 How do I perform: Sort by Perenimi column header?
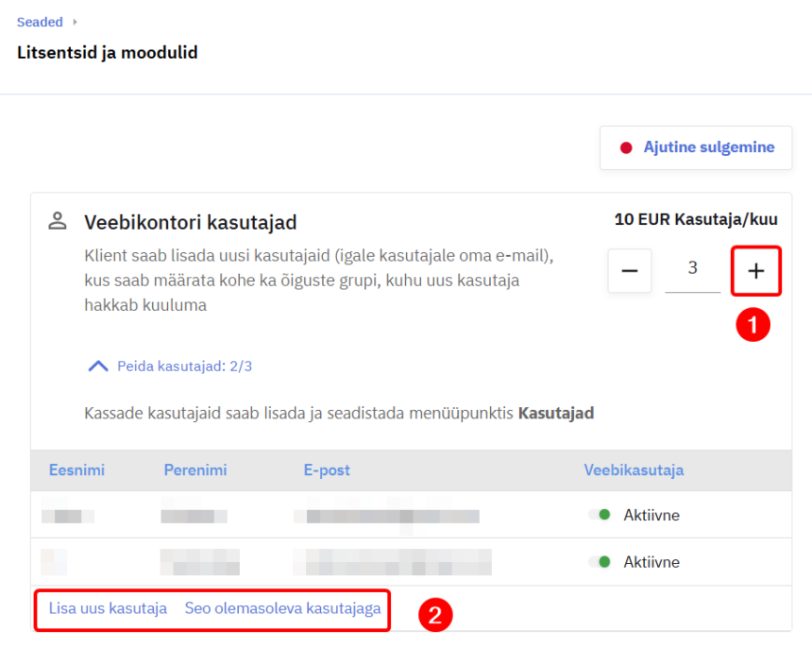pyautogui.click(x=195, y=470)
